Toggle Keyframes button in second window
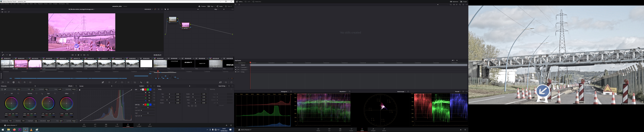 tap(454, 1)
